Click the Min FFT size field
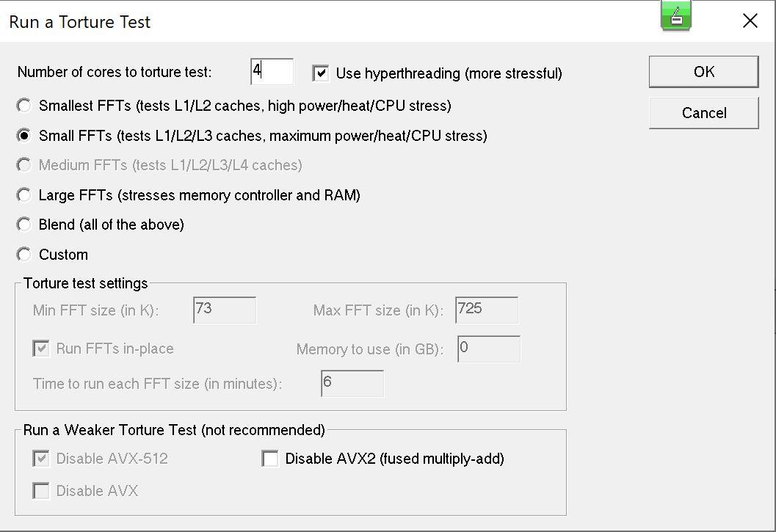This screenshot has height=532, width=776. coord(225,310)
